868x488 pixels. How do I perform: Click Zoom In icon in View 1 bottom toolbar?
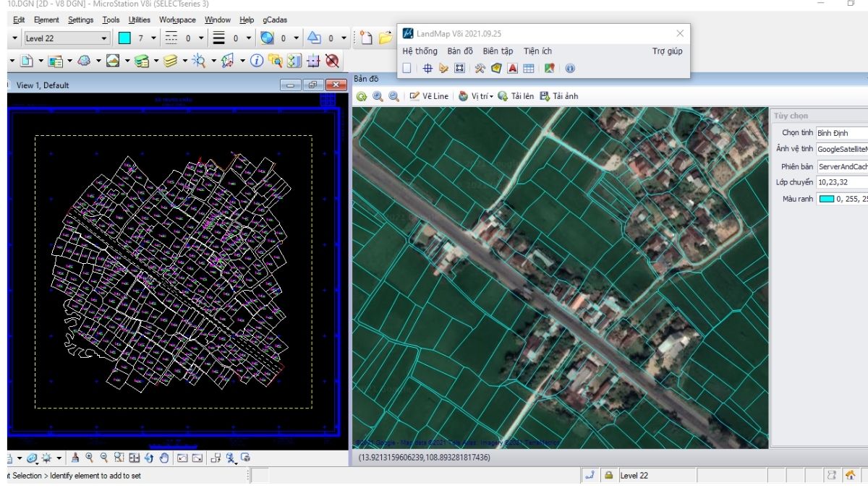click(89, 458)
